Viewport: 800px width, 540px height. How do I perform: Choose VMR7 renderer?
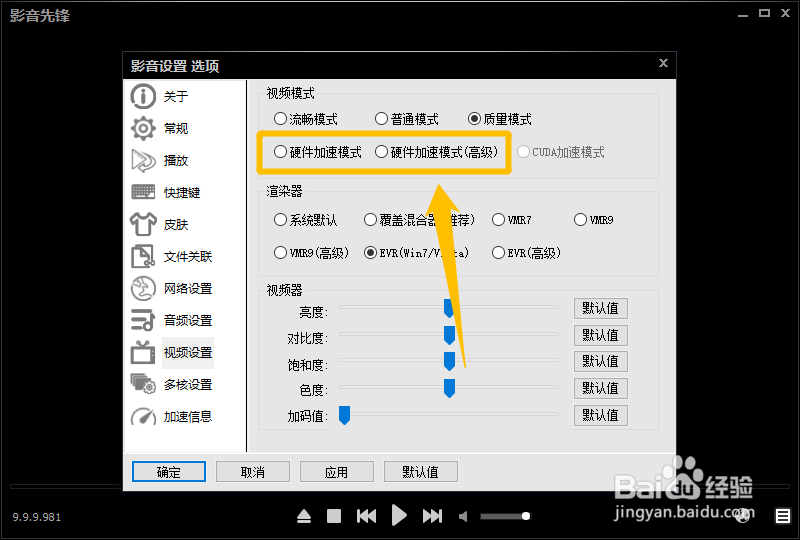512,220
